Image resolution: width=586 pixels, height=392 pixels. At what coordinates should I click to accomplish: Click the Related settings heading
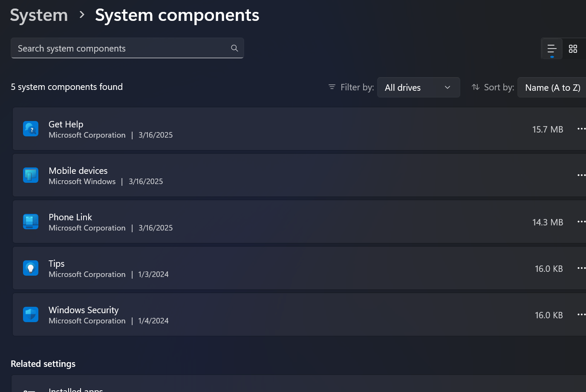point(43,364)
